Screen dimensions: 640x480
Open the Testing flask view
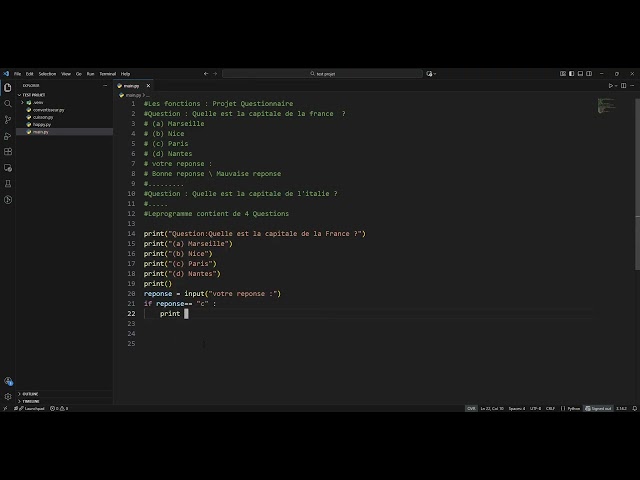pos(7,184)
